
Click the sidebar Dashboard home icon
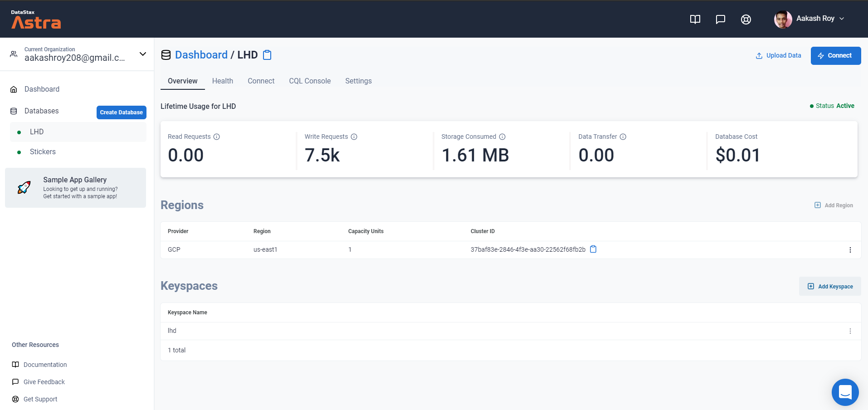coord(14,89)
